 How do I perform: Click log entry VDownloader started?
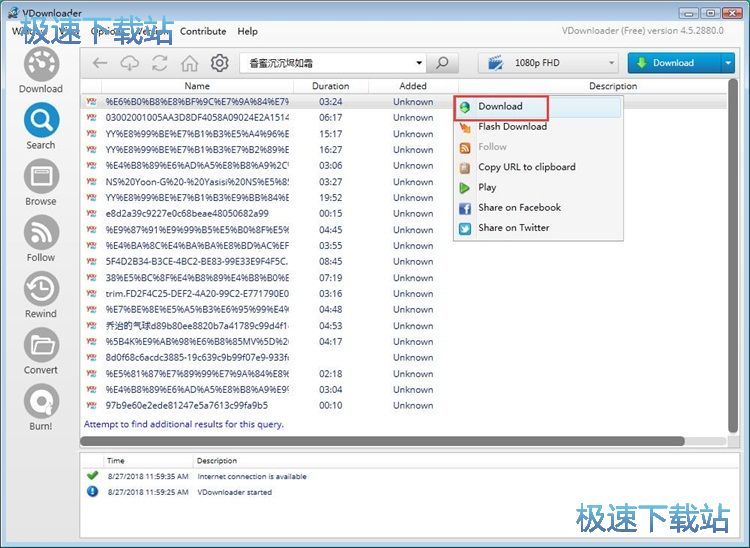[234, 493]
